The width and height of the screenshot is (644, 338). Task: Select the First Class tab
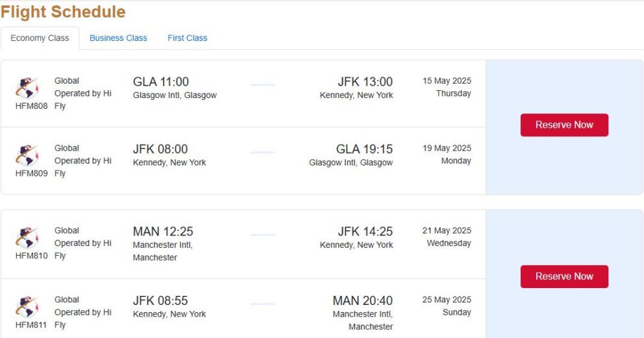[x=187, y=38]
